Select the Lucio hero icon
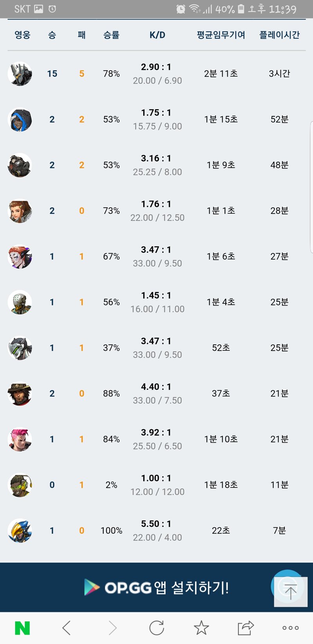313x644 pixels. click(20, 485)
